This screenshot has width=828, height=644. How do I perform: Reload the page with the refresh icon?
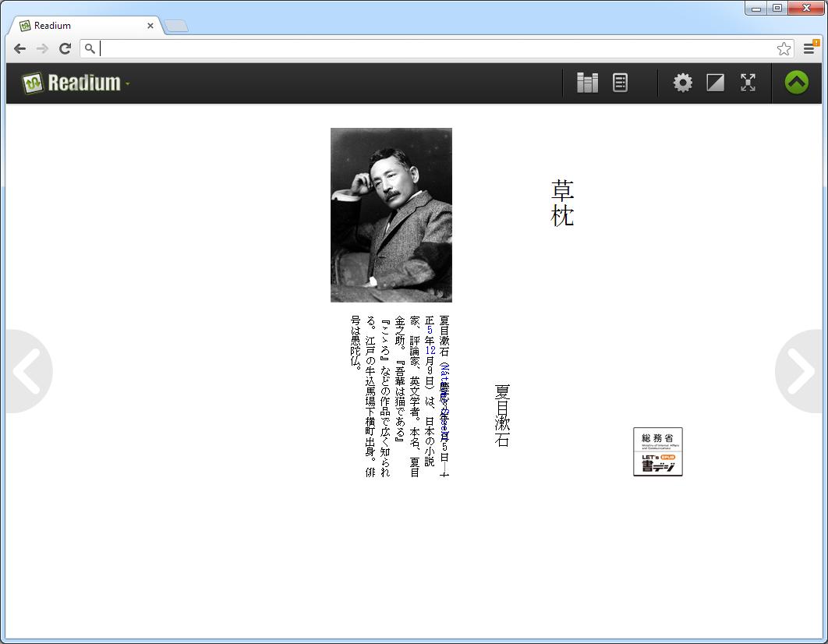[65, 49]
